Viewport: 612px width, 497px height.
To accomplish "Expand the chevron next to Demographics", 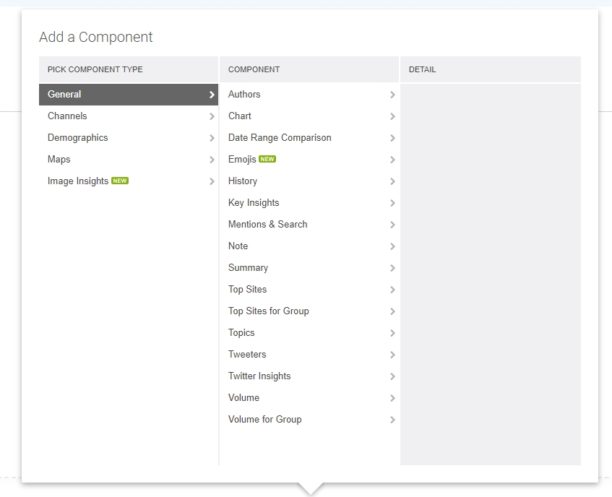I will tap(212, 138).
